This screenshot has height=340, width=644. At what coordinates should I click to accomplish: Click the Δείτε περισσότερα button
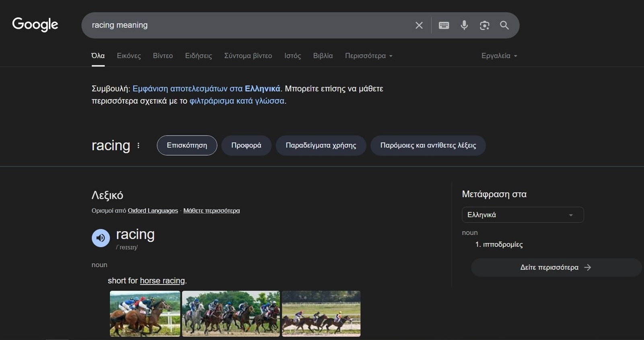[x=556, y=267]
